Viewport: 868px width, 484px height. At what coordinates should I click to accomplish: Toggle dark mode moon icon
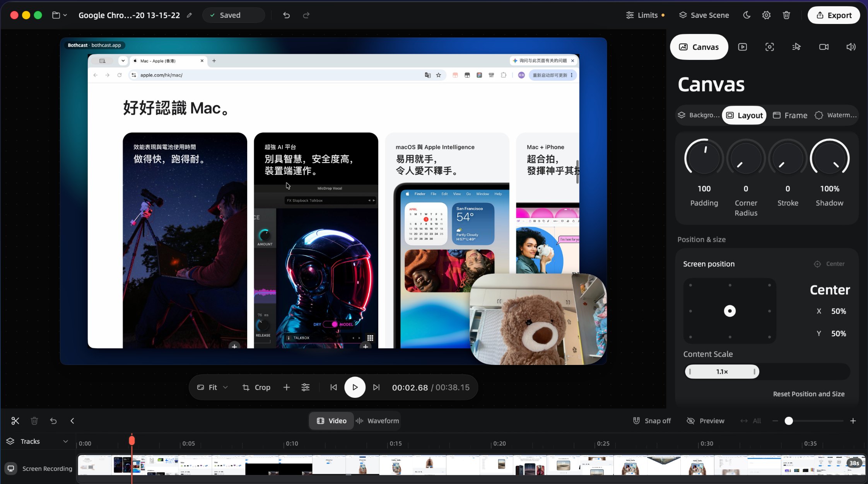pos(747,15)
